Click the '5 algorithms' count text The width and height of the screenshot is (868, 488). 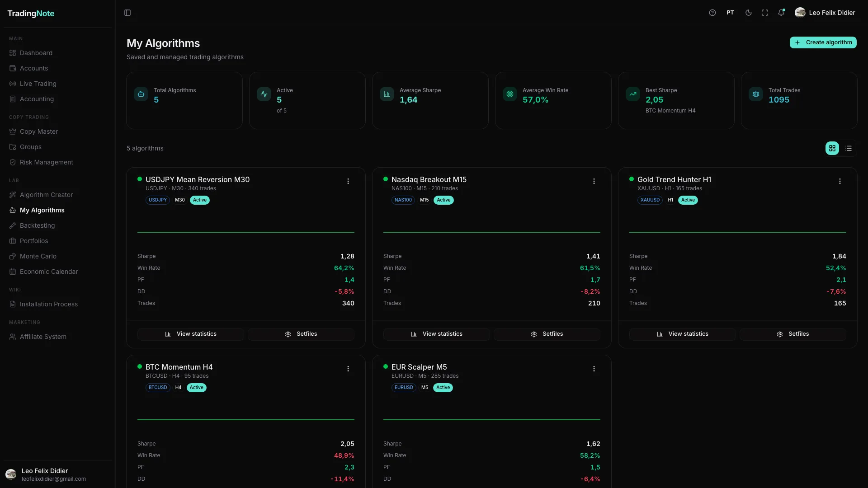(145, 148)
